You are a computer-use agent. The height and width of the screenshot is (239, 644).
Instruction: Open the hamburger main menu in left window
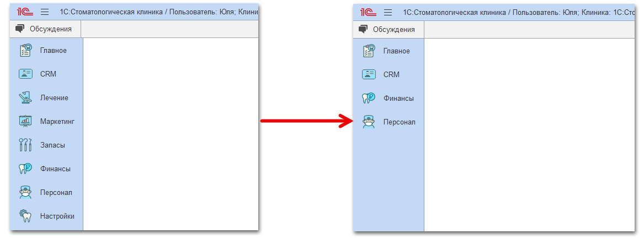45,12
